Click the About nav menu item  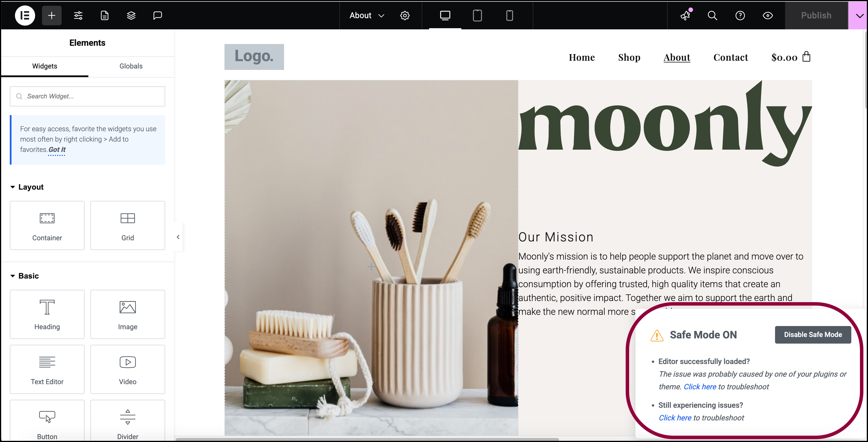677,57
